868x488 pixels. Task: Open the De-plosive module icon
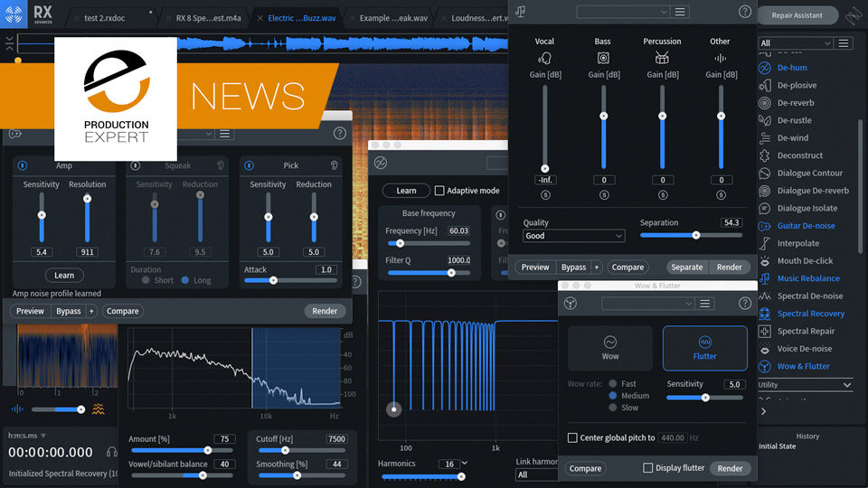point(765,85)
